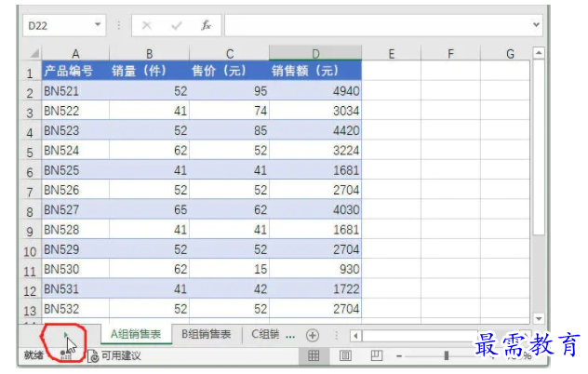Select sales amount cell 4420
This screenshot has width=588, height=374.
tap(315, 130)
